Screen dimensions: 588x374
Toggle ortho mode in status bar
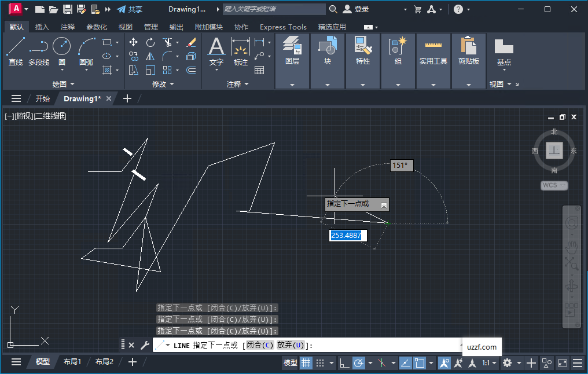point(344,362)
